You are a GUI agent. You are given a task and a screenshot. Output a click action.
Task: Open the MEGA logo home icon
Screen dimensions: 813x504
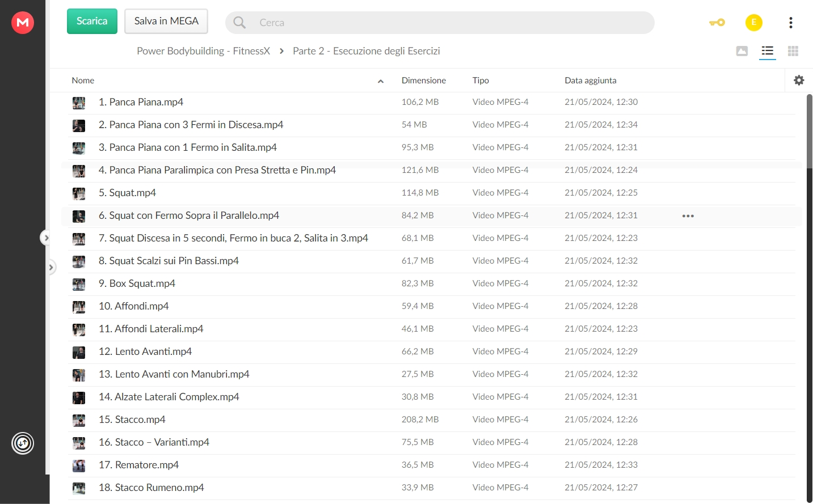point(23,23)
